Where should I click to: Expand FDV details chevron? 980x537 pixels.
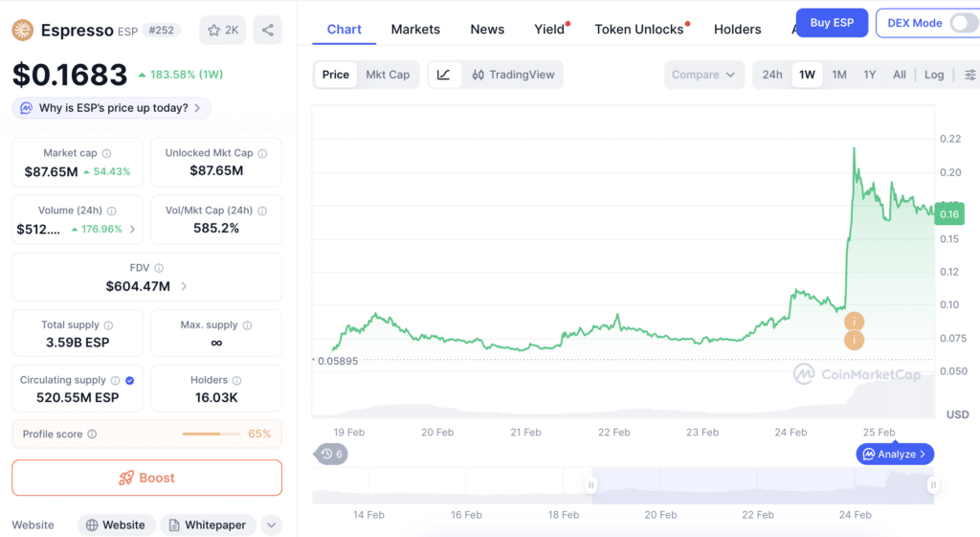tap(184, 286)
